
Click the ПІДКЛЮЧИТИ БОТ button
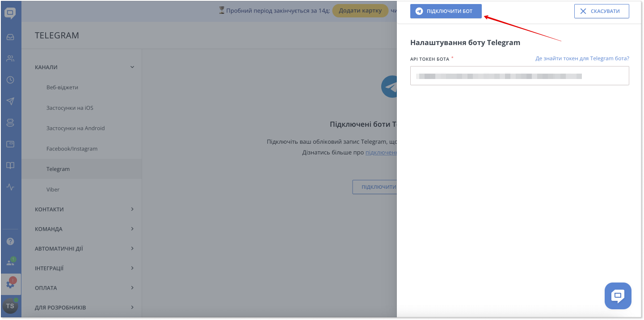point(446,11)
